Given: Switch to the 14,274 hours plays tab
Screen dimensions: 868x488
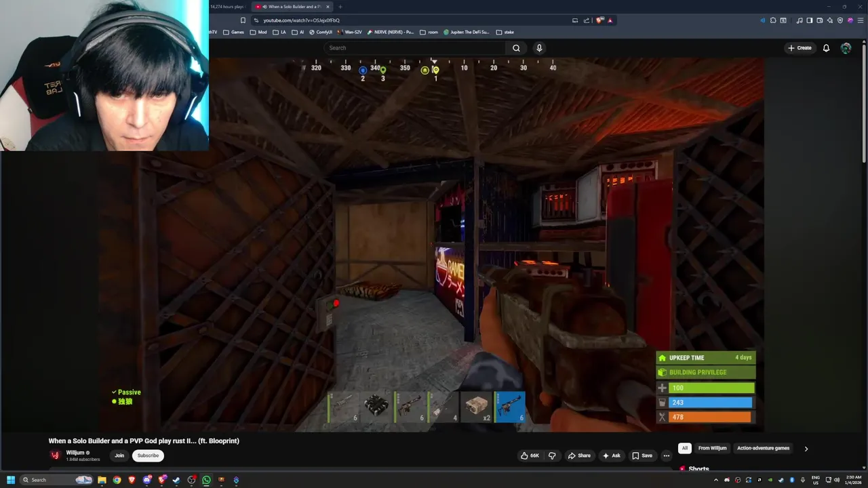Looking at the screenshot, I should (x=227, y=7).
